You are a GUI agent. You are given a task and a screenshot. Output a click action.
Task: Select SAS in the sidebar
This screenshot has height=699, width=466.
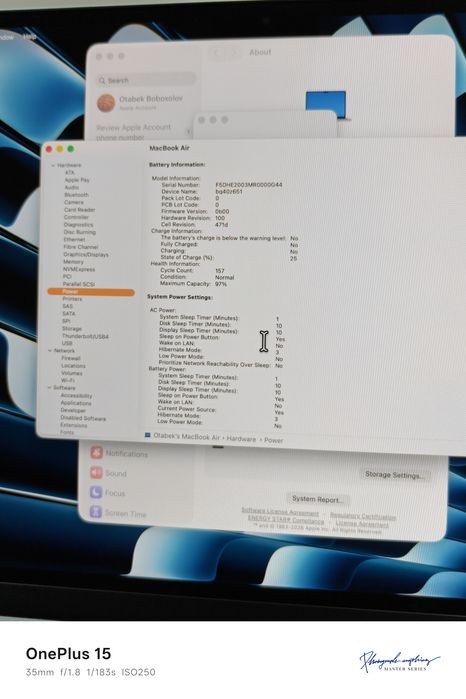67,306
